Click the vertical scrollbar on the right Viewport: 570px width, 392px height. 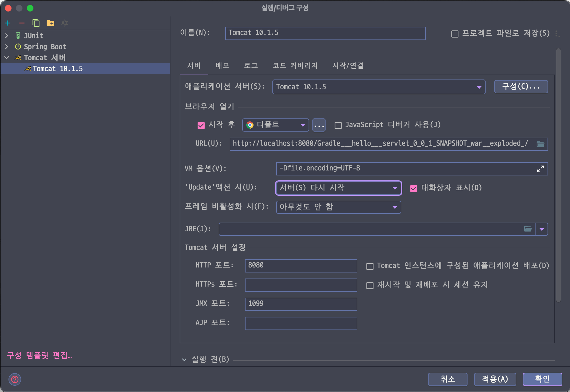558,175
